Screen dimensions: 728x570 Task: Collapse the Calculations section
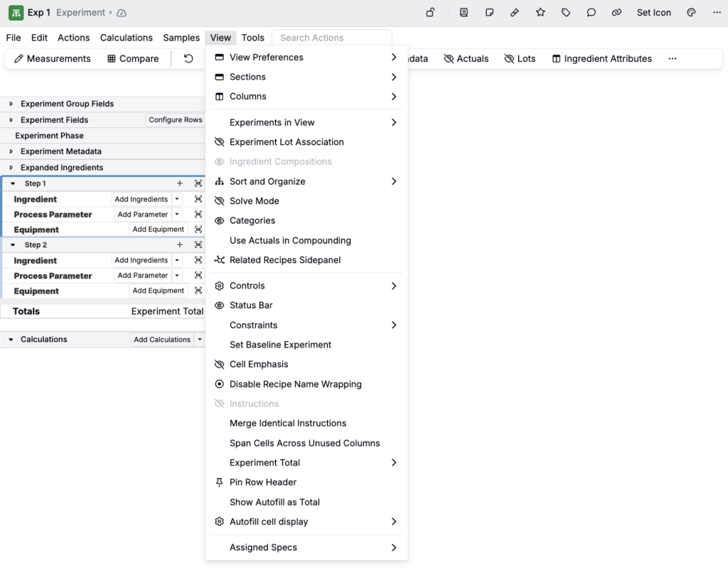click(11, 340)
